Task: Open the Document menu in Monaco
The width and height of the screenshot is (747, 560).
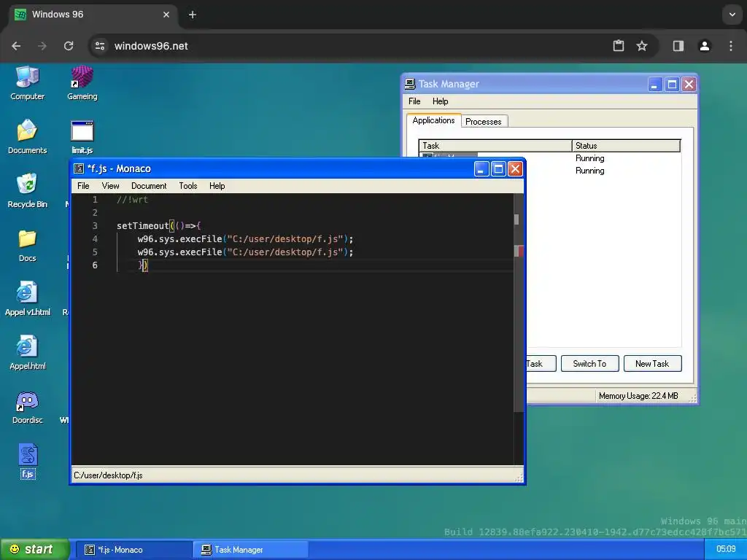Action: tap(149, 186)
